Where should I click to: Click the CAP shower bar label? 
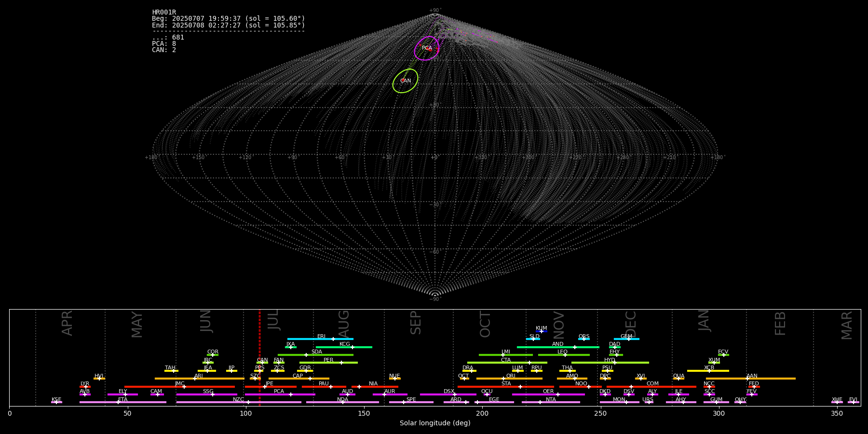pos(298,376)
